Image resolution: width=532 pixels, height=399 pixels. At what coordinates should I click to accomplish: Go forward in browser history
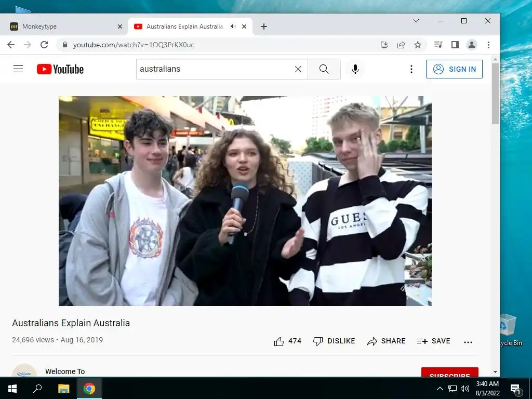(28, 45)
